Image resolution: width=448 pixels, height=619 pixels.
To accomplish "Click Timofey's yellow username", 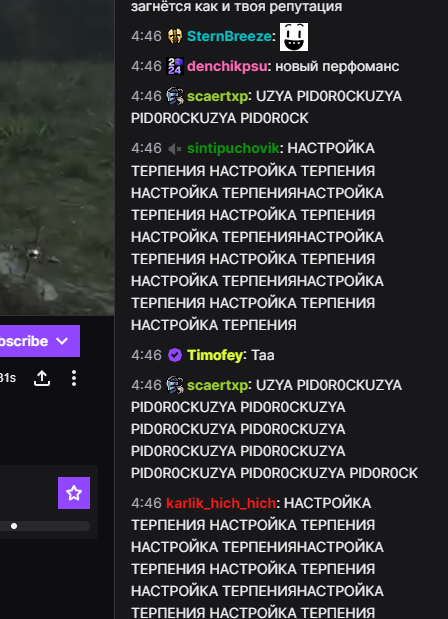I will (x=215, y=355).
